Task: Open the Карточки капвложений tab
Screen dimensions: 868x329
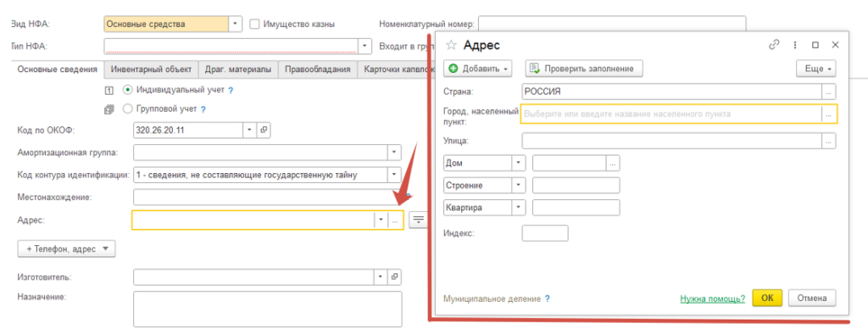Action: pyautogui.click(x=396, y=70)
